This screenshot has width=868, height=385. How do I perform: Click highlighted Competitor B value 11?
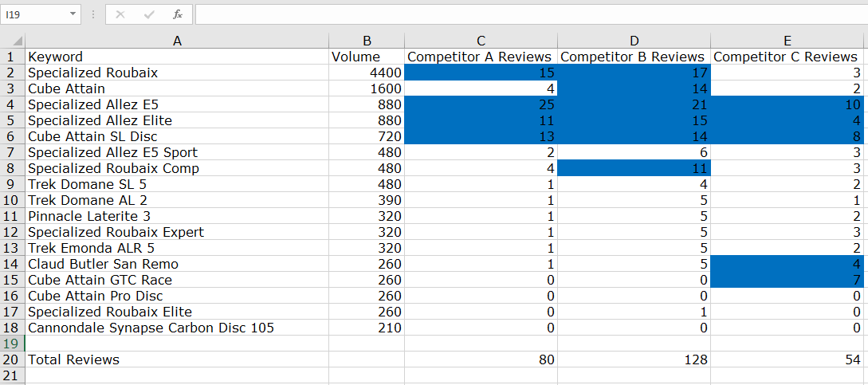pyautogui.click(x=634, y=168)
